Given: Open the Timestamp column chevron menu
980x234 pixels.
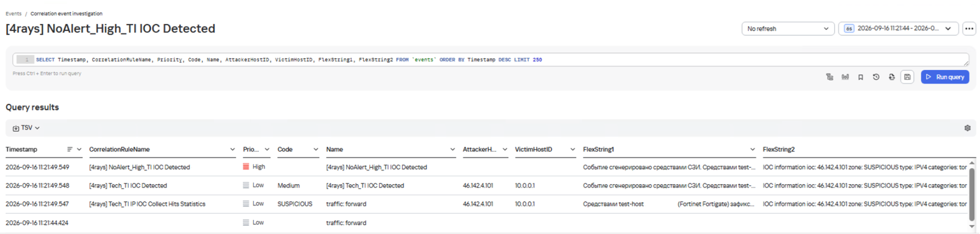Looking at the screenshot, I should tap(79, 149).
